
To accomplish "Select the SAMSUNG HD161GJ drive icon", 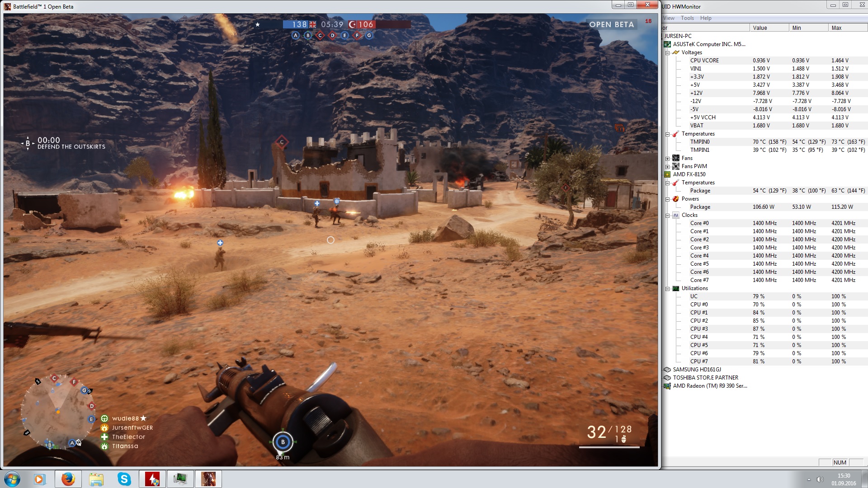I will coord(667,370).
